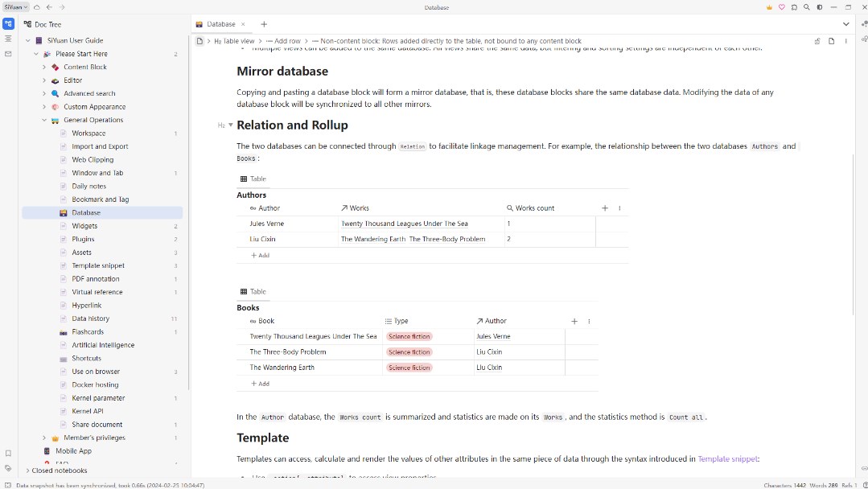Open the Template snippet link
The width and height of the screenshot is (868, 489).
[727, 458]
